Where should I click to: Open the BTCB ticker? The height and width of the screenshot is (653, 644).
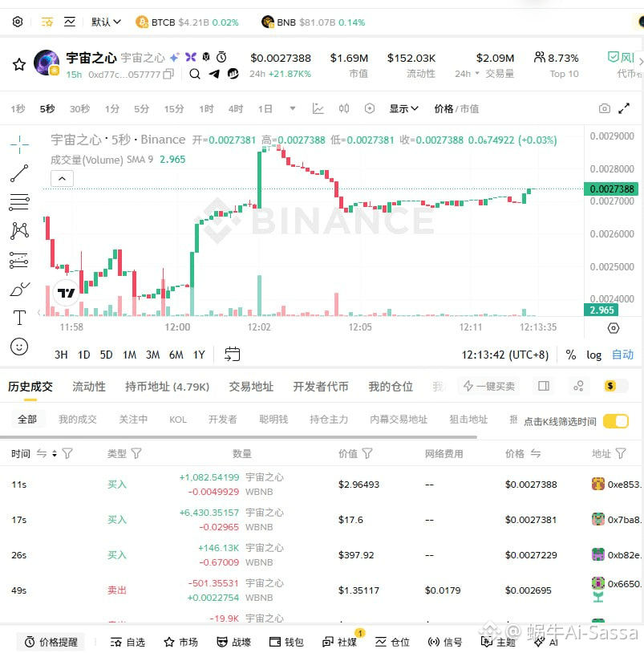tap(187, 22)
